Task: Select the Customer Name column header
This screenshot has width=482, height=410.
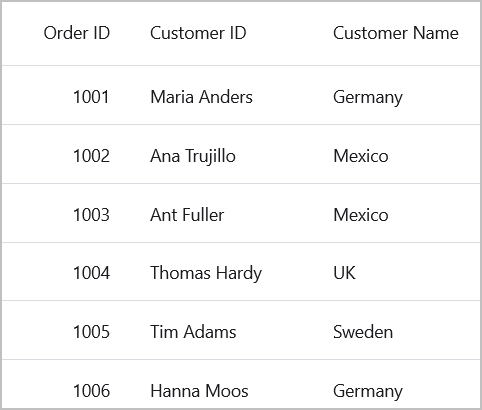Action: point(396,33)
